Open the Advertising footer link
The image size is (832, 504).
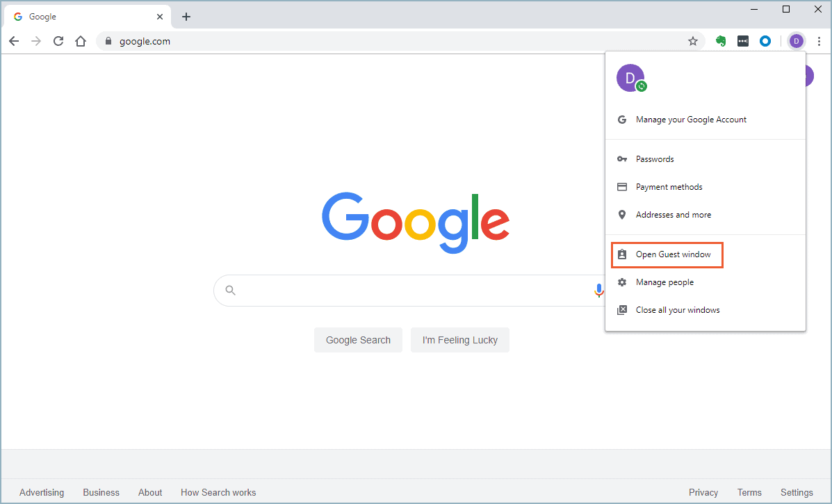42,492
